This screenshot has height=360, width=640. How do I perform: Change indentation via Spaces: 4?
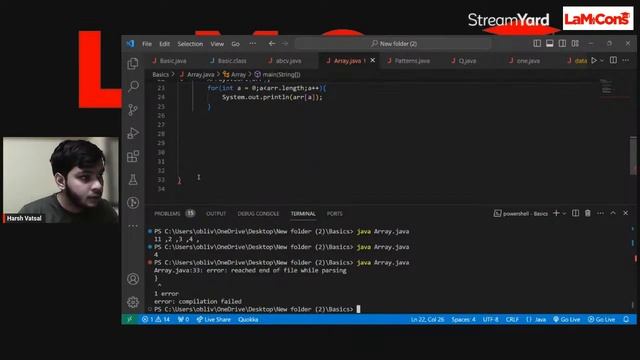pos(463,320)
